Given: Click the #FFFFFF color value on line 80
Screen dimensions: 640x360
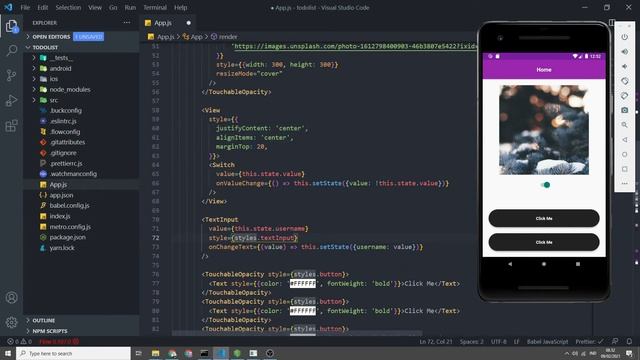Looking at the screenshot, I should [302, 311].
